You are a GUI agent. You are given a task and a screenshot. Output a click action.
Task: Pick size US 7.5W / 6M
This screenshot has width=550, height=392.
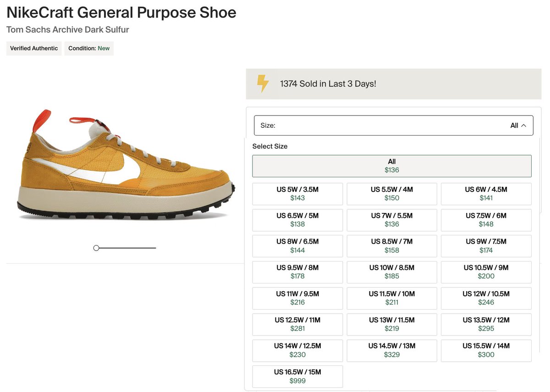point(486,220)
